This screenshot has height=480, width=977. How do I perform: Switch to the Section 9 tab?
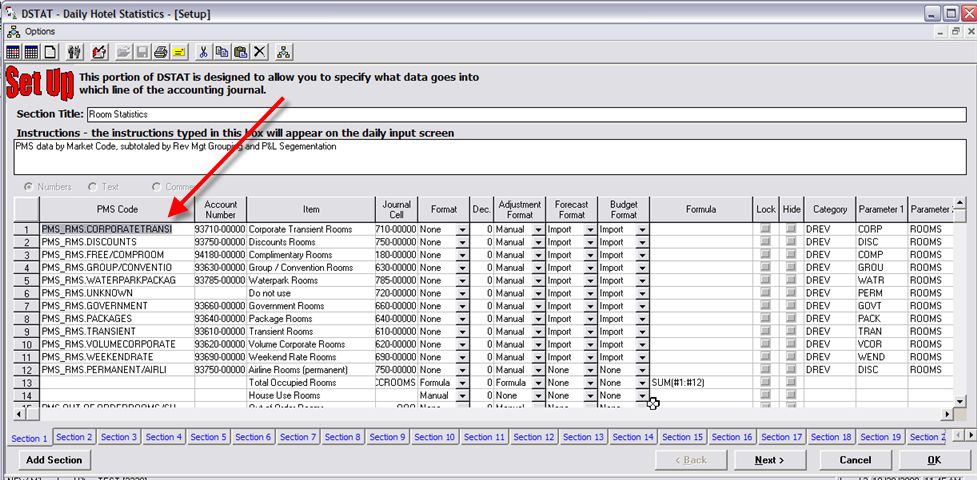point(388,437)
